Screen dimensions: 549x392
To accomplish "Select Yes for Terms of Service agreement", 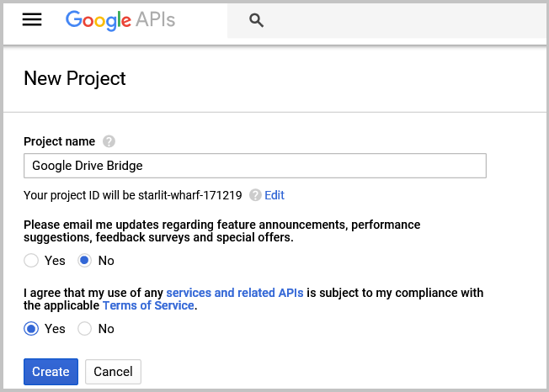I will point(31,329).
